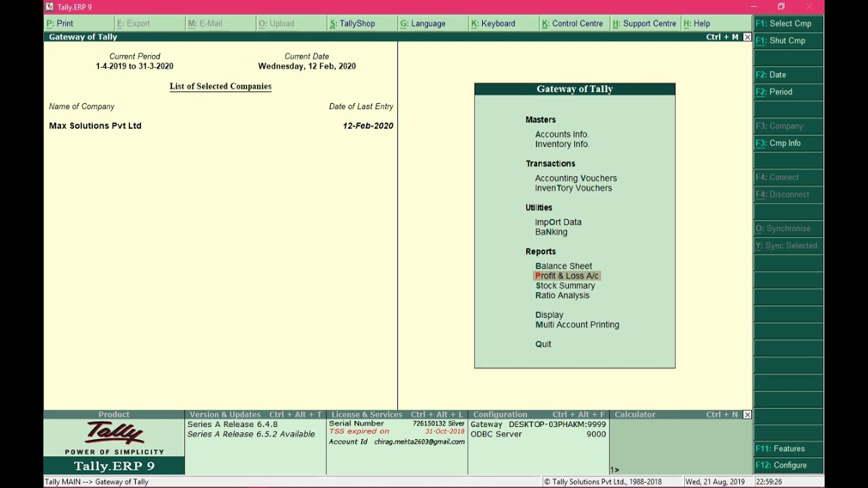The image size is (868, 488).
Task: Click status bar date Wed, 21 Aug, 2019
Action: click(715, 482)
